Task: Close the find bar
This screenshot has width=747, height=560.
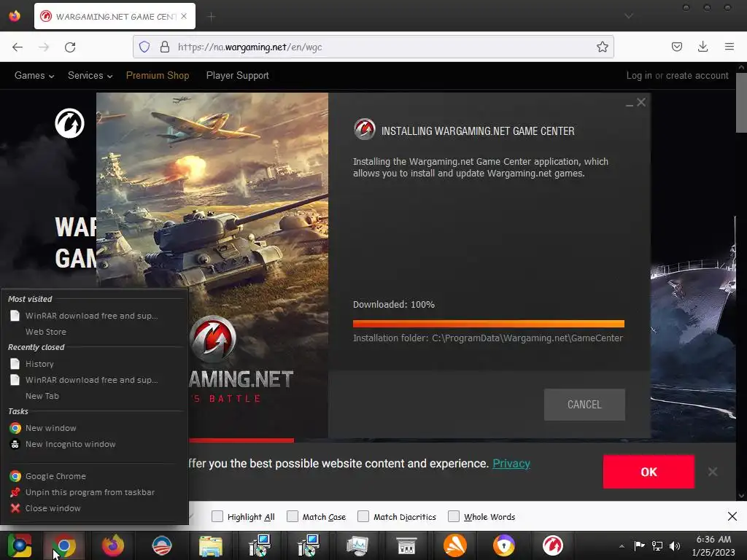Action: click(732, 516)
